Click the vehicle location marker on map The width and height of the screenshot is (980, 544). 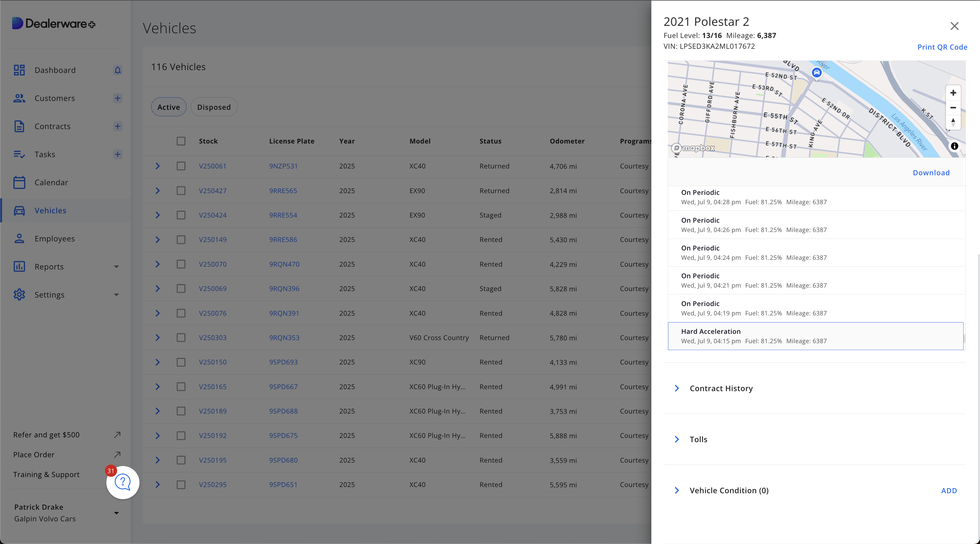click(x=816, y=73)
